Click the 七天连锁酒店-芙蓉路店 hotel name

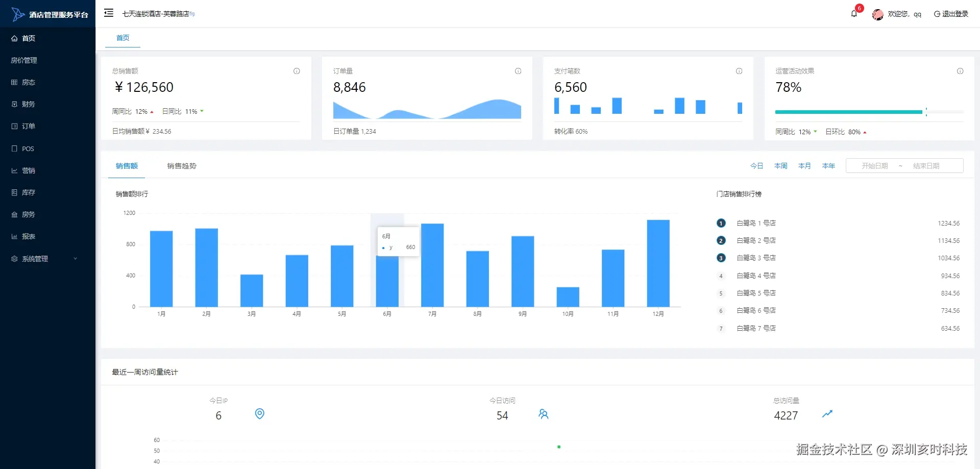tap(156, 14)
